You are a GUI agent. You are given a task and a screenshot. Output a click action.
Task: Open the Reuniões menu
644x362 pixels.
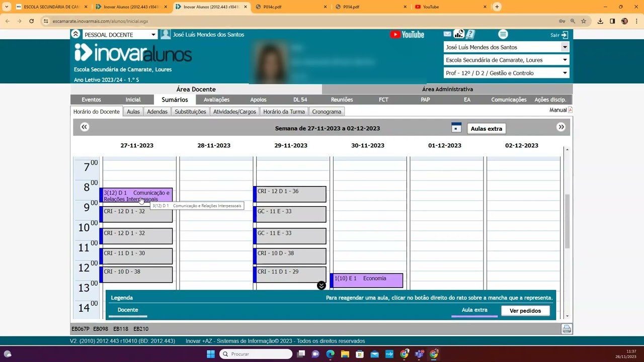click(x=342, y=100)
